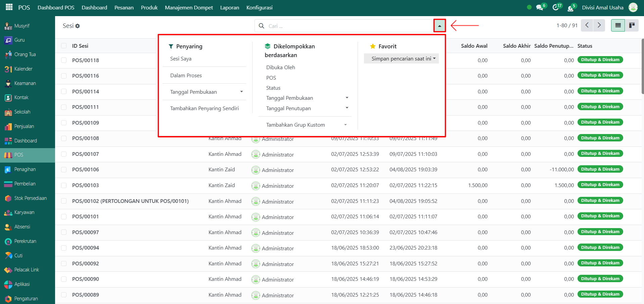Screen dimensions: 644x304
Task: Open Stok Persediaan in the sidebar
Action: [x=30, y=198]
